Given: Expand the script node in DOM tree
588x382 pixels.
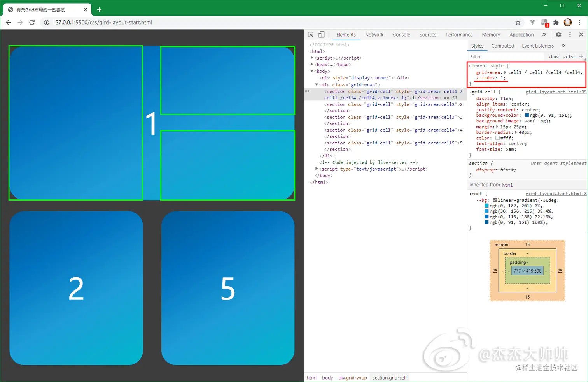Looking at the screenshot, I should (x=312, y=58).
